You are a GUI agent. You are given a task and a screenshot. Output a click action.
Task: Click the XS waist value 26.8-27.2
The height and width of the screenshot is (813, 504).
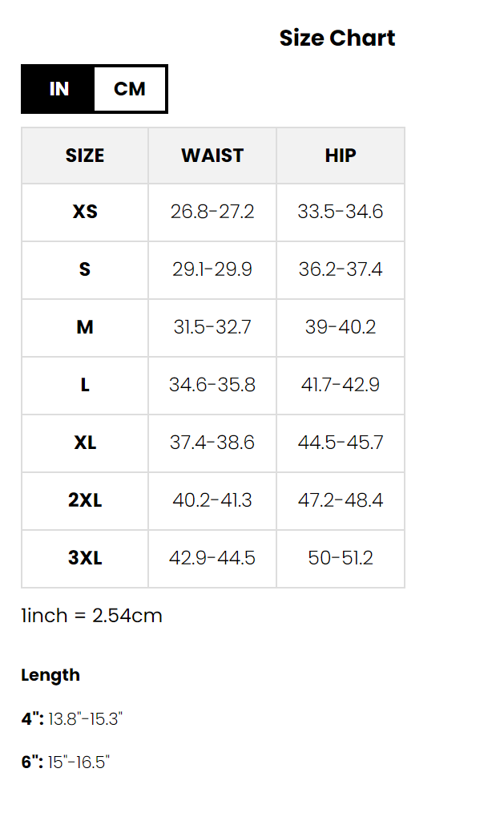coord(212,212)
